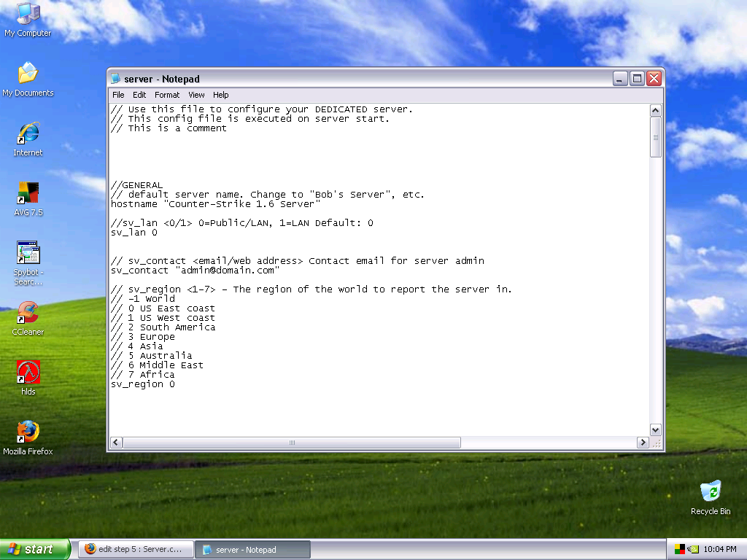
Task: Click 'server - Notepad' taskbar button
Action: click(x=253, y=550)
